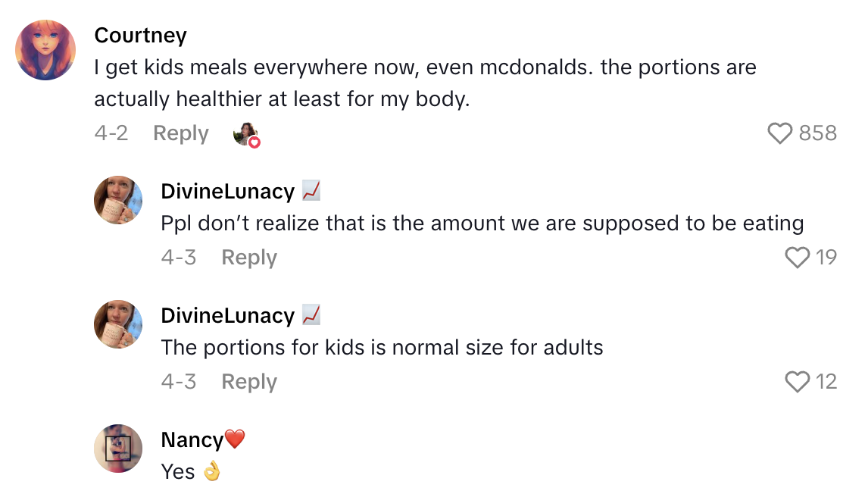
Task: Reply to DivineLunacy's second comment
Action: [x=248, y=382]
